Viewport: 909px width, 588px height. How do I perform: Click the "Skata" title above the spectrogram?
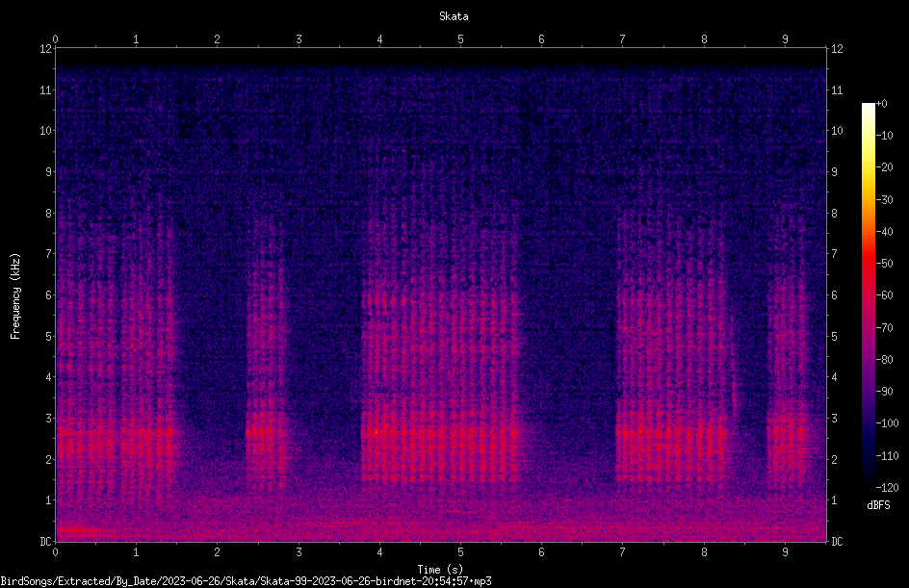point(454,16)
